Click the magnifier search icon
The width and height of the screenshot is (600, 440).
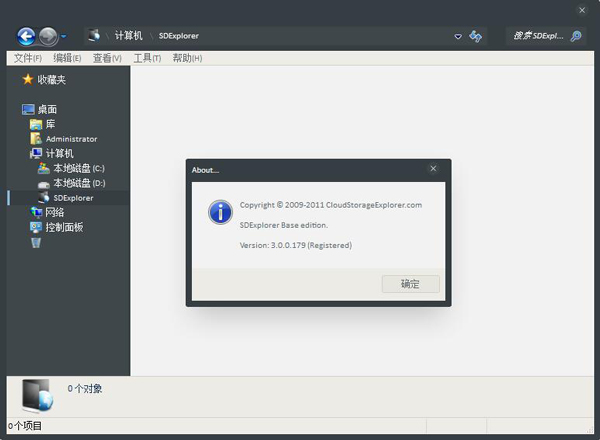click(576, 36)
